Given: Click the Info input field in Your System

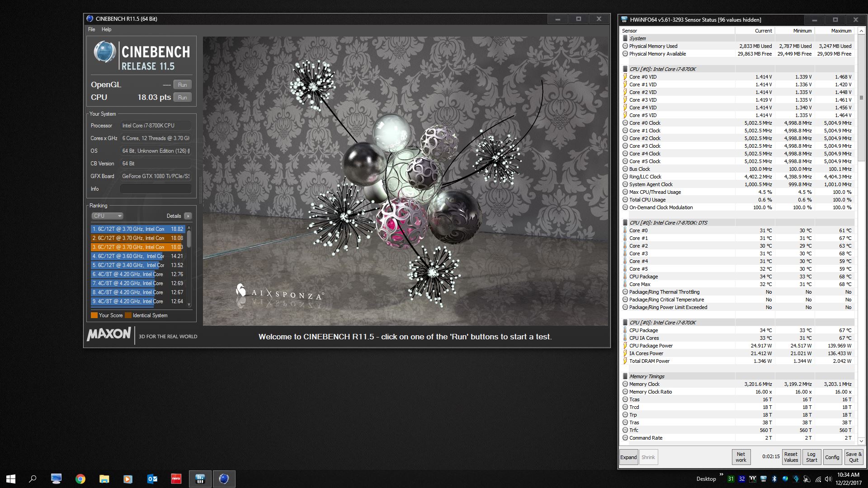Looking at the screenshot, I should [x=156, y=189].
